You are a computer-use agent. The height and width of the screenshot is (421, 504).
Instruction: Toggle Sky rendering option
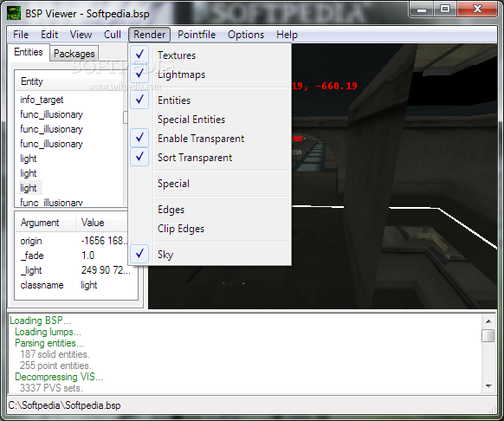click(210, 255)
